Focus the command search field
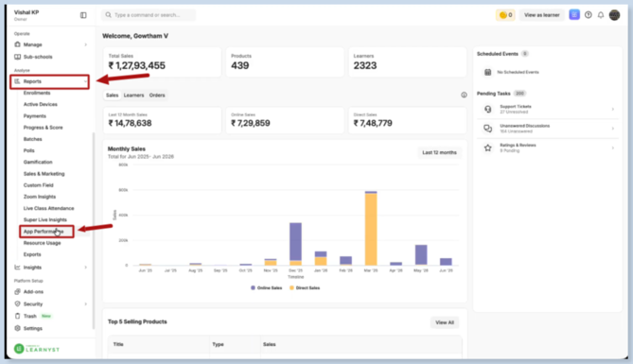Viewport: 633px width, 364px height. point(149,15)
